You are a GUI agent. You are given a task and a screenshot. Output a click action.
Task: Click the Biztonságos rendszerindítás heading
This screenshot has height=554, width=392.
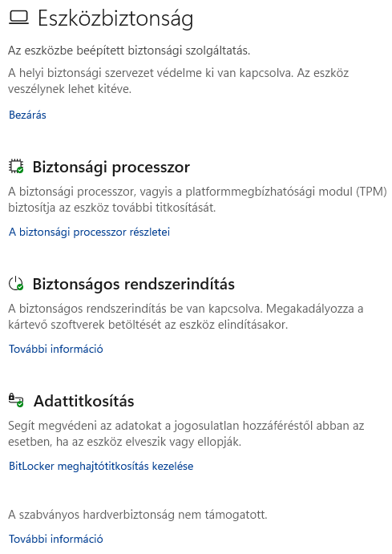134,284
